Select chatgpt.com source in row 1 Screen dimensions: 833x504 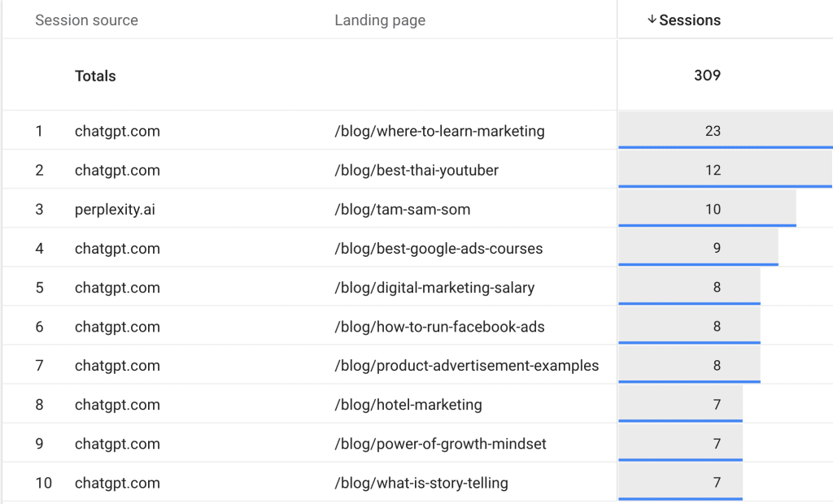(x=117, y=131)
